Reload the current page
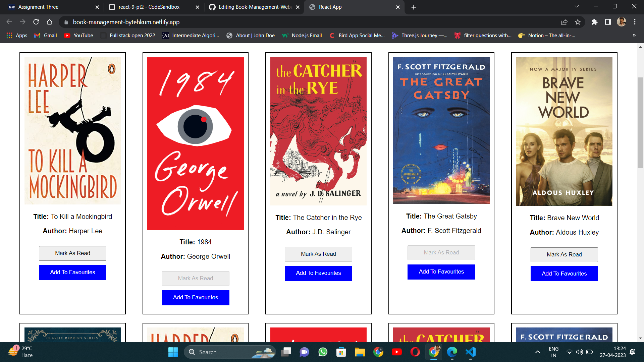The width and height of the screenshot is (644, 362). pos(36,22)
